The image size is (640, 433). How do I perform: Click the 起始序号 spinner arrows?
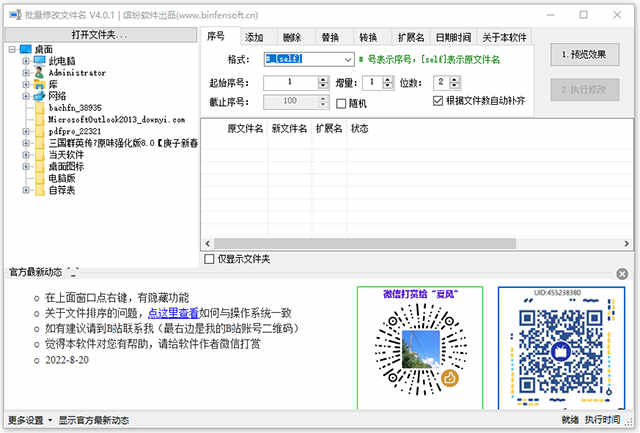(323, 82)
